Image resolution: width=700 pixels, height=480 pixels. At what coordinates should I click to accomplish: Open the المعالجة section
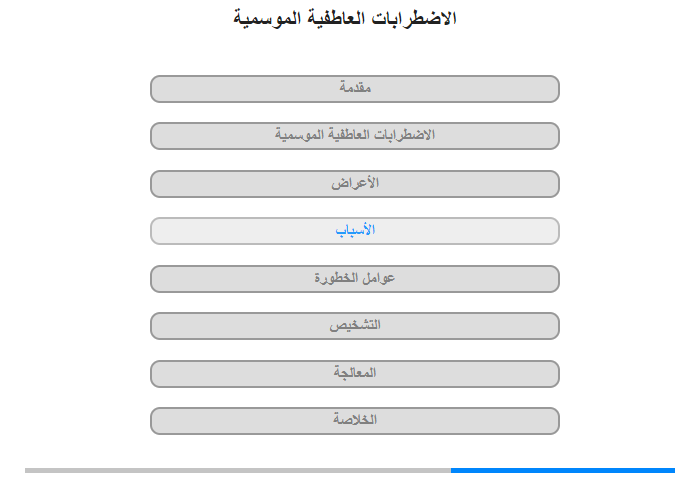(355, 374)
